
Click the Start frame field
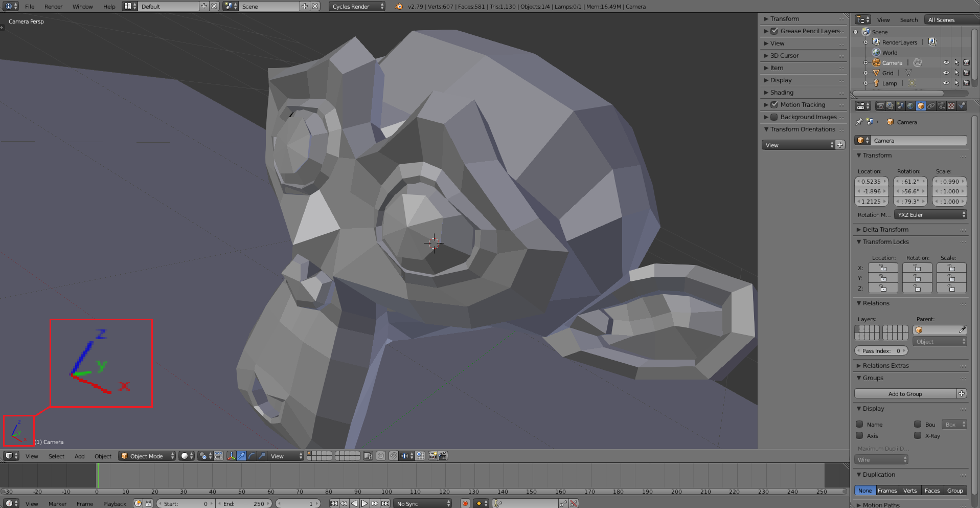point(186,503)
